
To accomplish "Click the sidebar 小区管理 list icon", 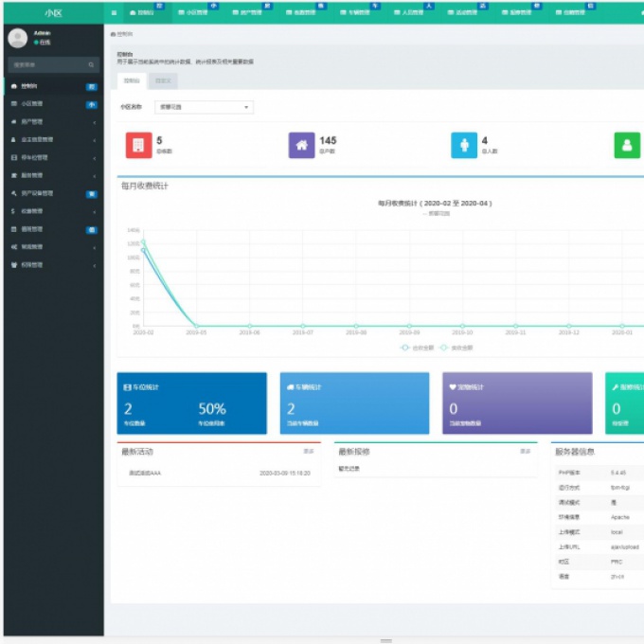I will (14, 104).
